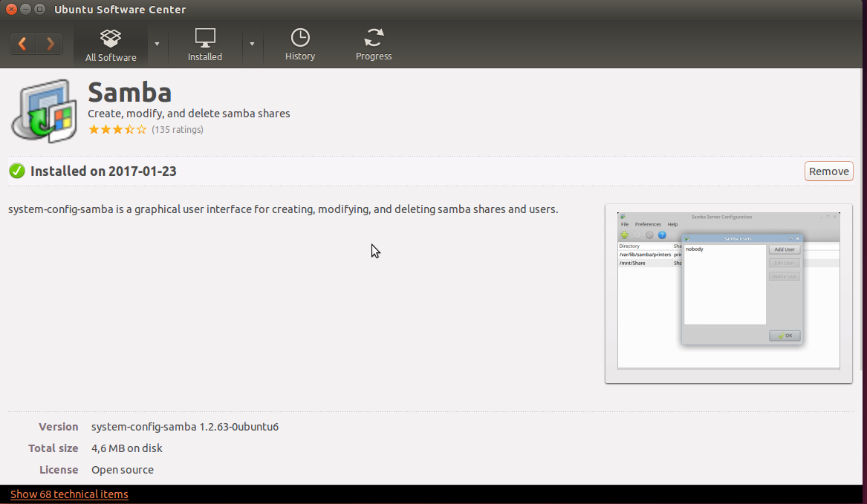Open the History view
The image size is (867, 504).
299,45
